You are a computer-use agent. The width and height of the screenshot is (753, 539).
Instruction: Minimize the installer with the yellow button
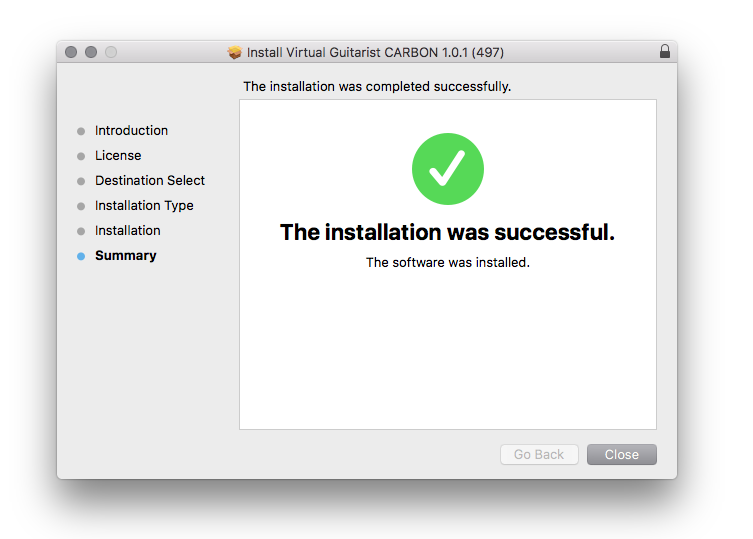point(91,52)
